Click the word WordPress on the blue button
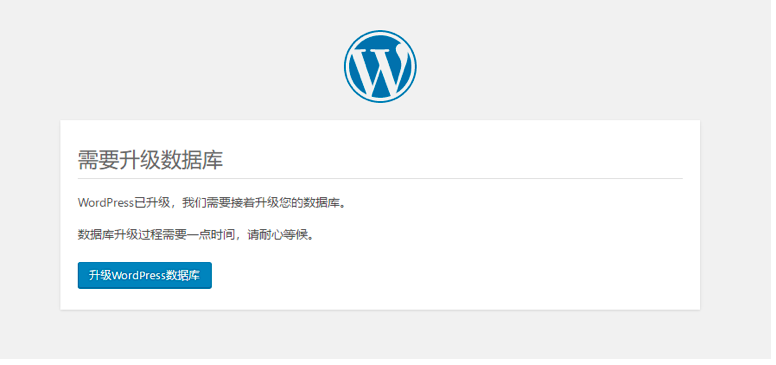 139,275
